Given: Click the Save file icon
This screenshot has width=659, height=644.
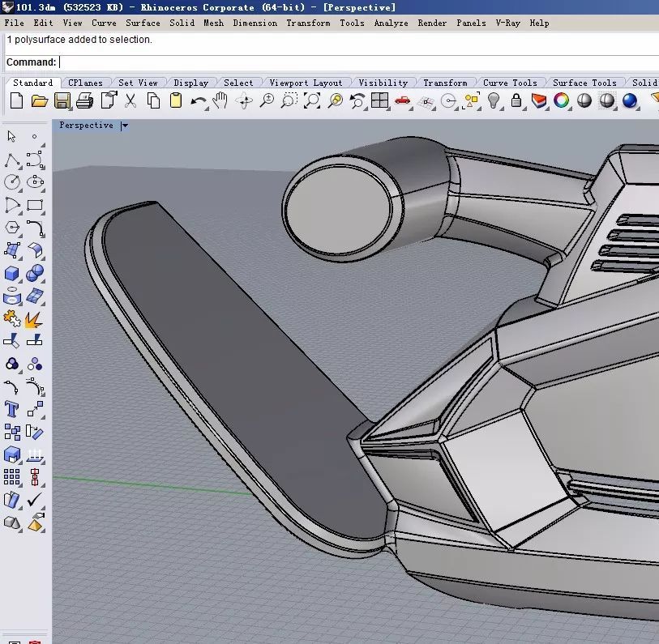Looking at the screenshot, I should tap(62, 101).
